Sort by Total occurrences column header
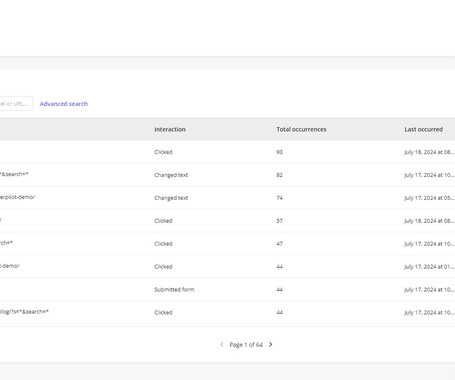Image resolution: width=455 pixels, height=380 pixels. [x=301, y=129]
